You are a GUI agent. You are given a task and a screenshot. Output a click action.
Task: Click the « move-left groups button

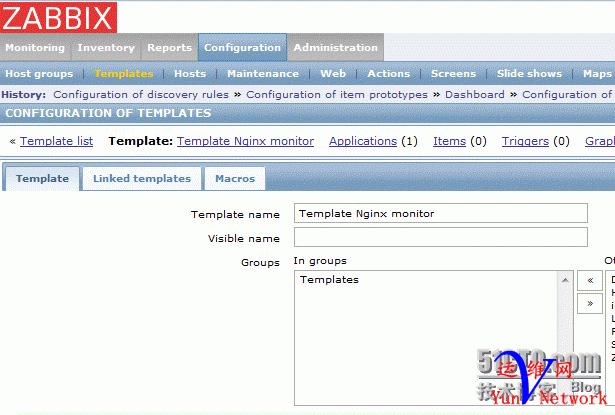[x=590, y=280]
